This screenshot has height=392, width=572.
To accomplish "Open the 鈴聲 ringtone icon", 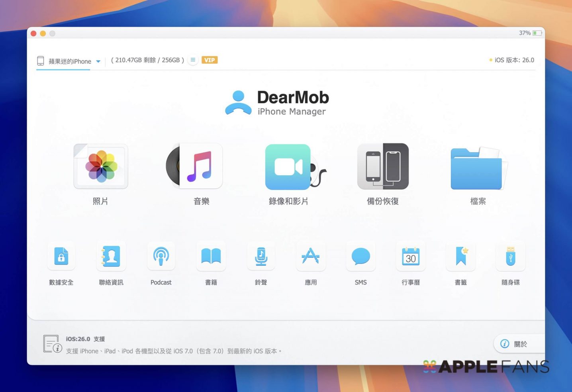I will pyautogui.click(x=261, y=257).
